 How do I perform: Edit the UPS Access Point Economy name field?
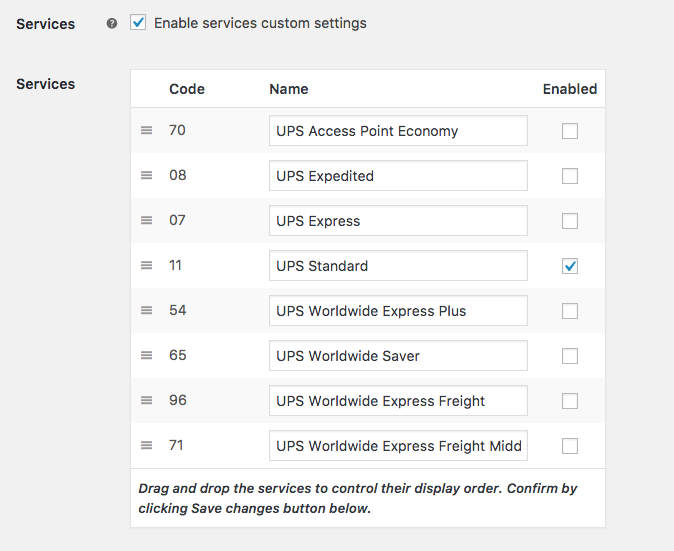[398, 131]
